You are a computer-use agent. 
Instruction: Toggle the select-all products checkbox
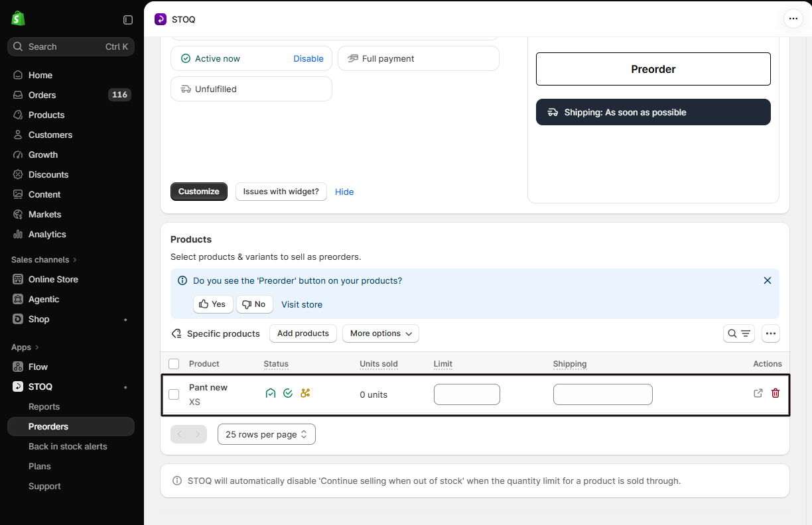tap(174, 364)
